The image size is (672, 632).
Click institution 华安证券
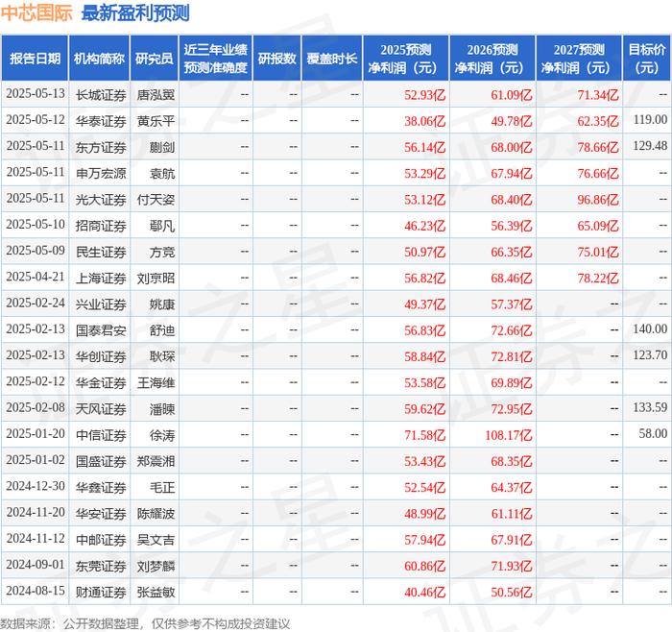(x=101, y=514)
